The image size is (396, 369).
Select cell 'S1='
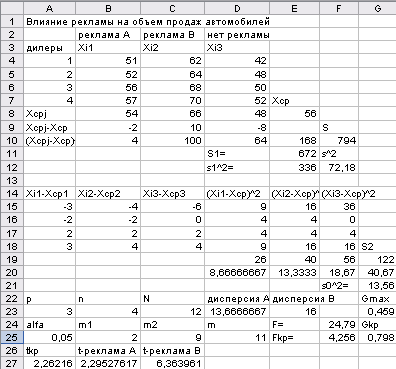237,154
